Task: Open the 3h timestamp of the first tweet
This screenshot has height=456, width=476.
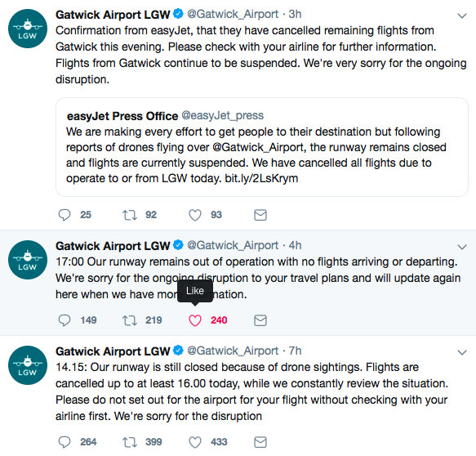Action: [x=295, y=14]
